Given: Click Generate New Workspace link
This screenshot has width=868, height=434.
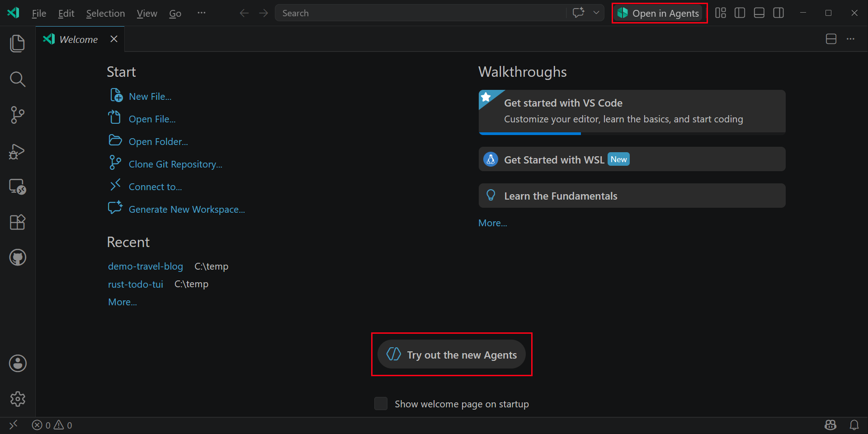Looking at the screenshot, I should pyautogui.click(x=187, y=209).
